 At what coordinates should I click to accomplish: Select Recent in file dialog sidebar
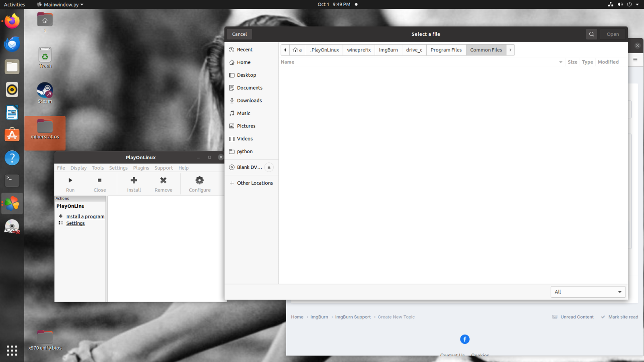[x=252, y=49]
